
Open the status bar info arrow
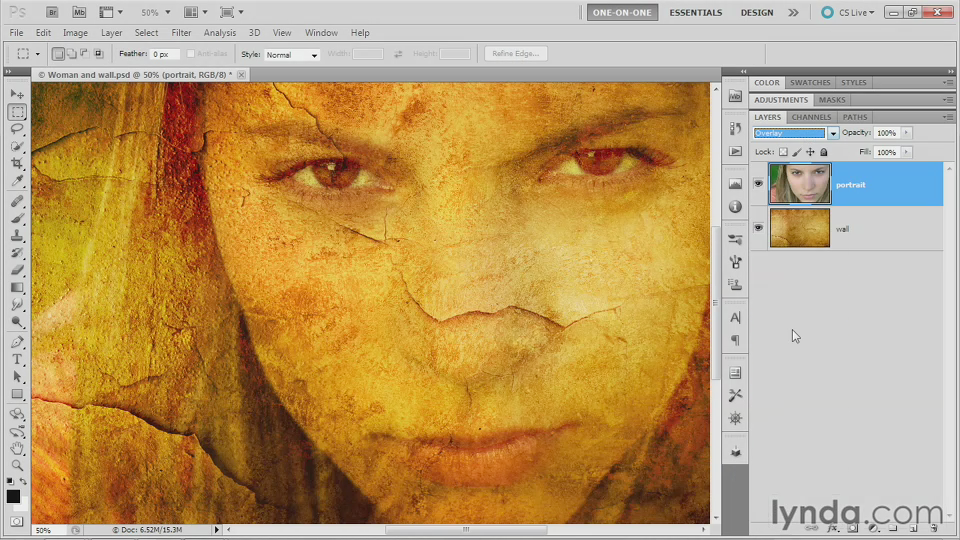[216, 530]
